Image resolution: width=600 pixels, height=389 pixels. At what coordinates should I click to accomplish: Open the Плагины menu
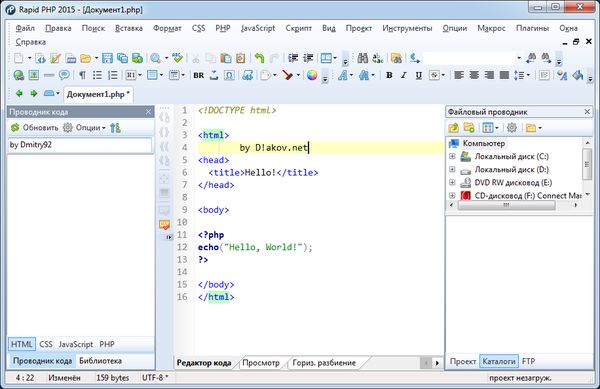[x=532, y=28]
